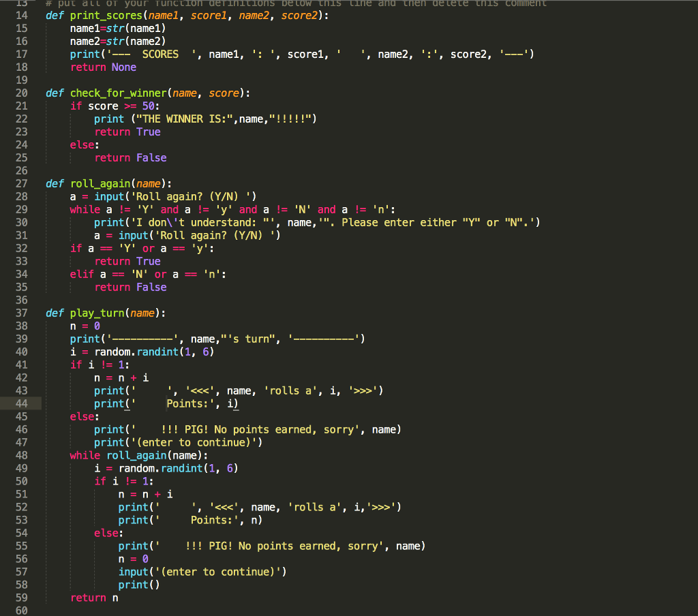Screen dimensions: 698x616
Task: Click the word SCORES in the print string
Action: pos(160,55)
